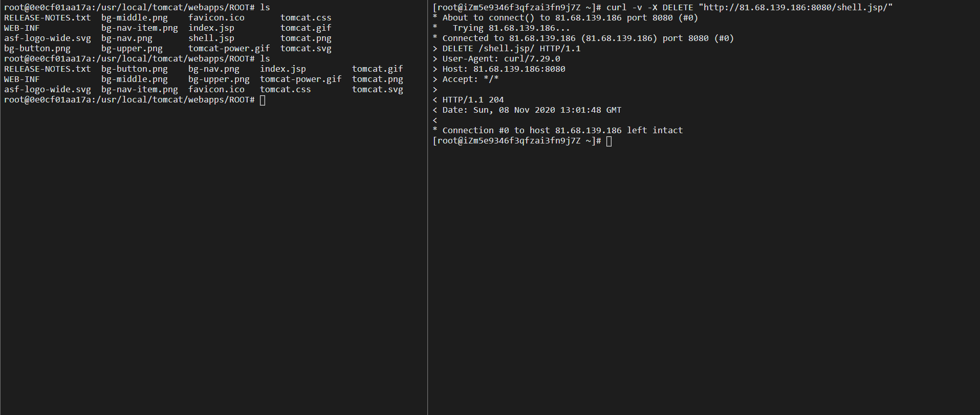The height and width of the screenshot is (415, 980).
Task: Select the Date response header line
Action: [x=532, y=110]
